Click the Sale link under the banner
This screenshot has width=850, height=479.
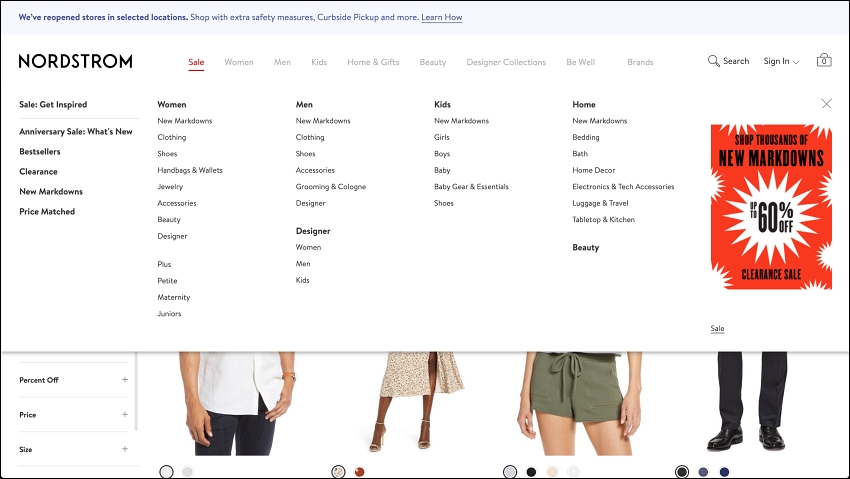(x=717, y=328)
